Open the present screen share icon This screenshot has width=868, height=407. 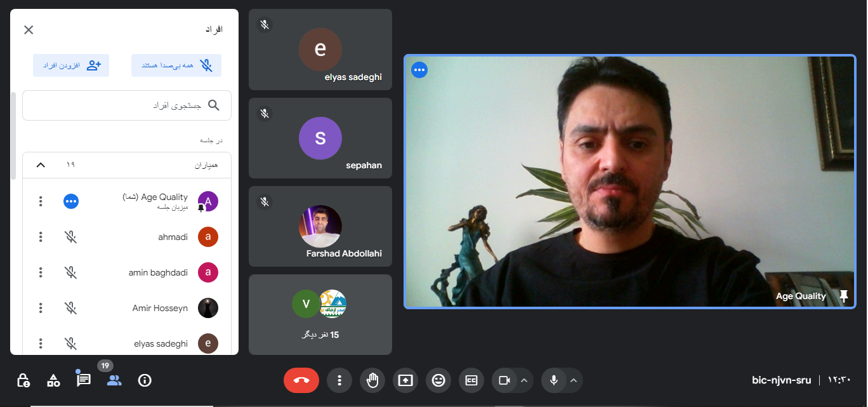coord(405,380)
